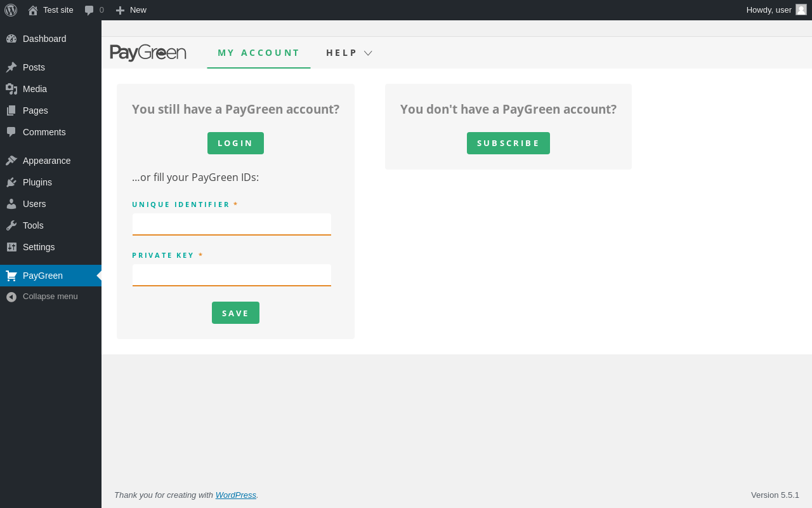Select the Tools wrench icon
The width and height of the screenshot is (812, 508).
(x=11, y=225)
